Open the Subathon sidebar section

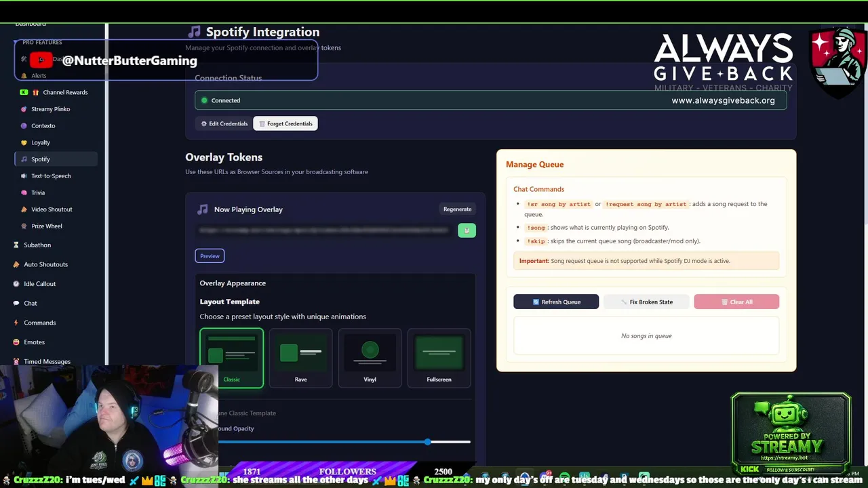37,245
